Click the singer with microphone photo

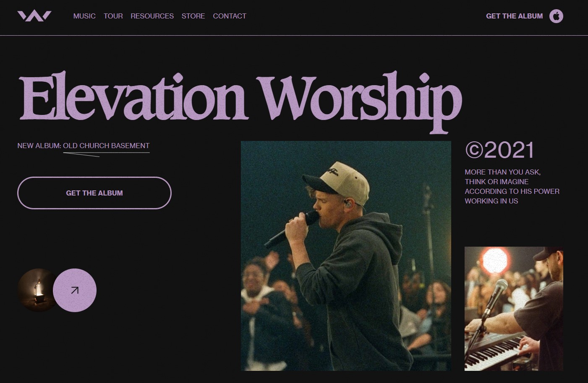[346, 256]
